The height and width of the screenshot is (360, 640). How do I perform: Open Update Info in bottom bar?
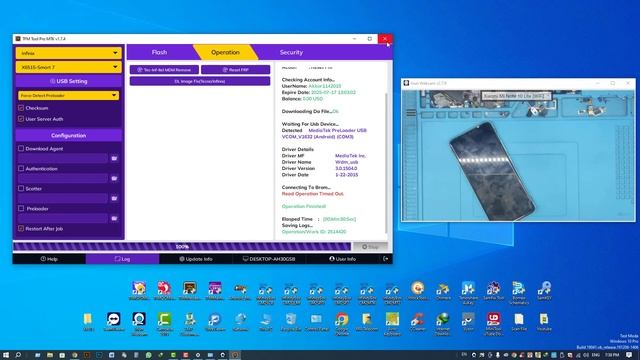[196, 259]
